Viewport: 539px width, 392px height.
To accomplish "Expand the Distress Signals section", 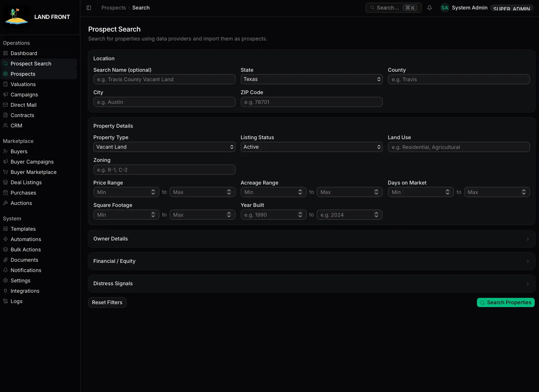I will (x=311, y=284).
